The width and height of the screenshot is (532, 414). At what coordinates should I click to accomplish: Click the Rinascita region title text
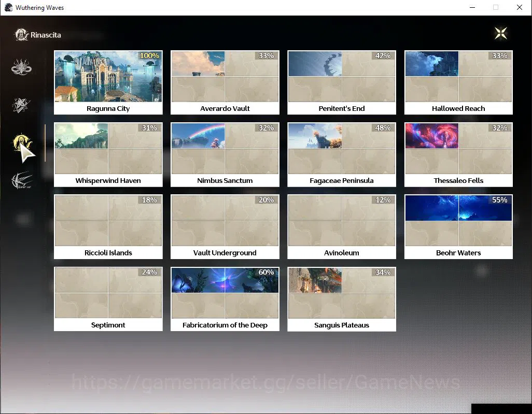click(46, 35)
